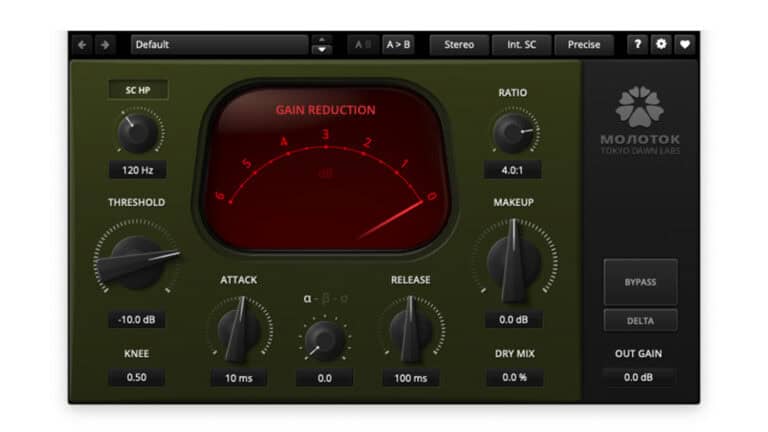Click the undo back arrow icon
Viewport: 768px width, 432px height.
tap(82, 45)
